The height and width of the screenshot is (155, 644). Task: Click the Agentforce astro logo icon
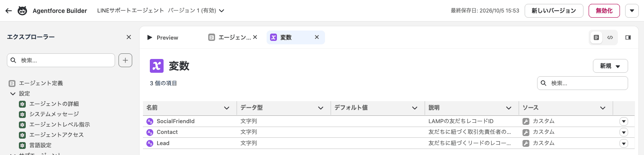click(22, 11)
